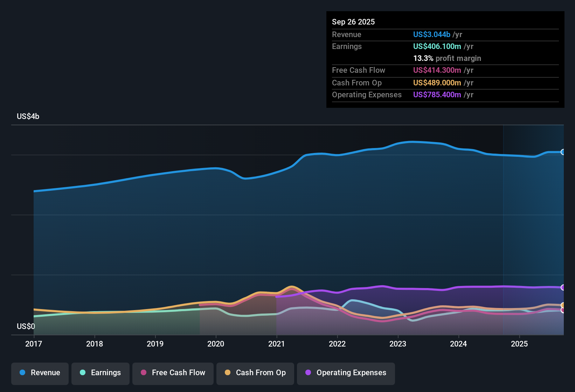The height and width of the screenshot is (392, 575).
Task: Click the purple Operating Expenses legend dot
Action: point(308,373)
